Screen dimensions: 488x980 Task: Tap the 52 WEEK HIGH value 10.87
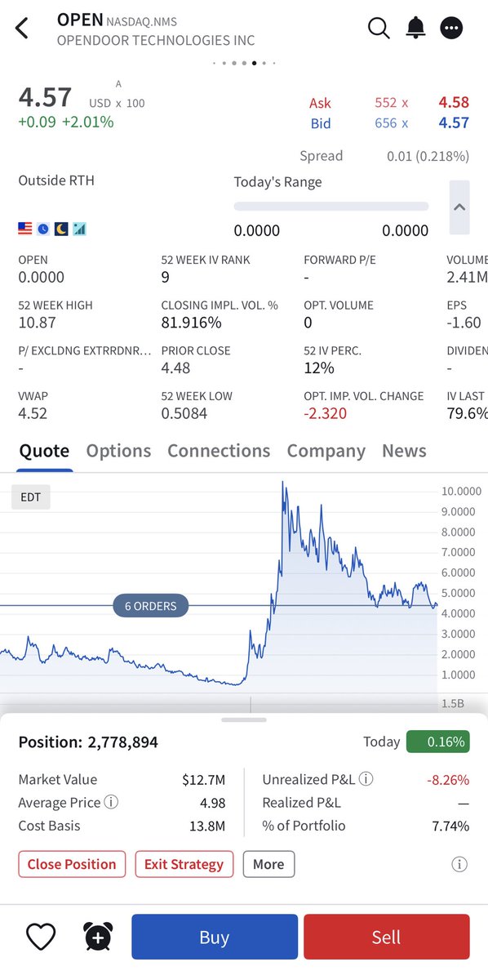pos(37,323)
